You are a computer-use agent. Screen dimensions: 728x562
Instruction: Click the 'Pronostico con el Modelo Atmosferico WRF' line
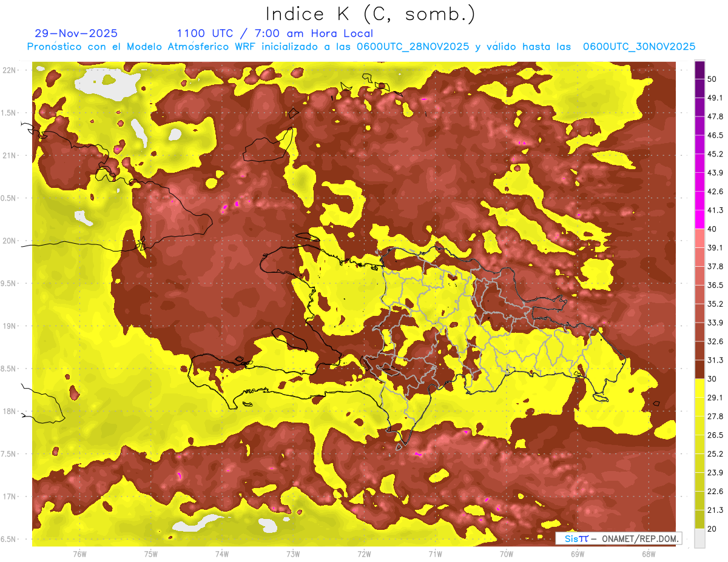[361, 47]
